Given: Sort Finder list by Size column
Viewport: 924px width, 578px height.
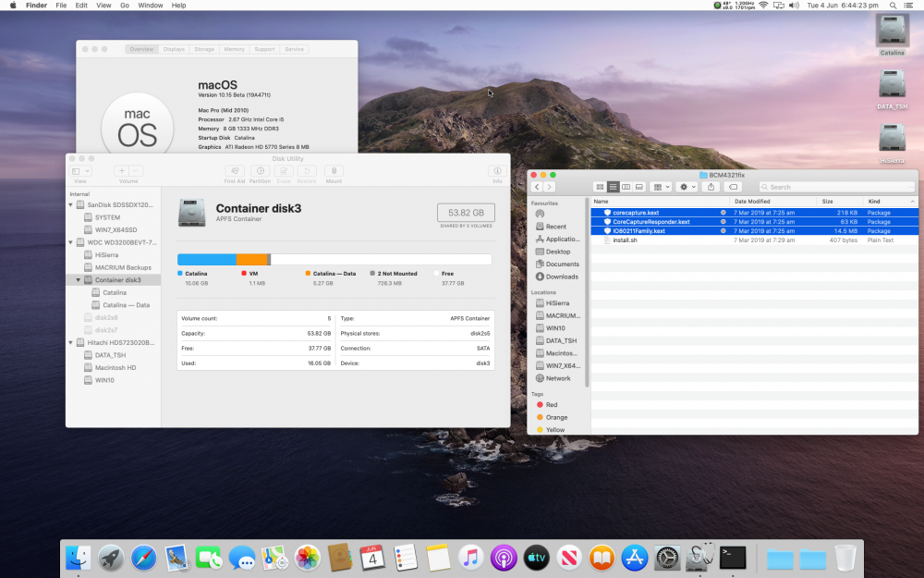Looking at the screenshot, I should click(840, 202).
